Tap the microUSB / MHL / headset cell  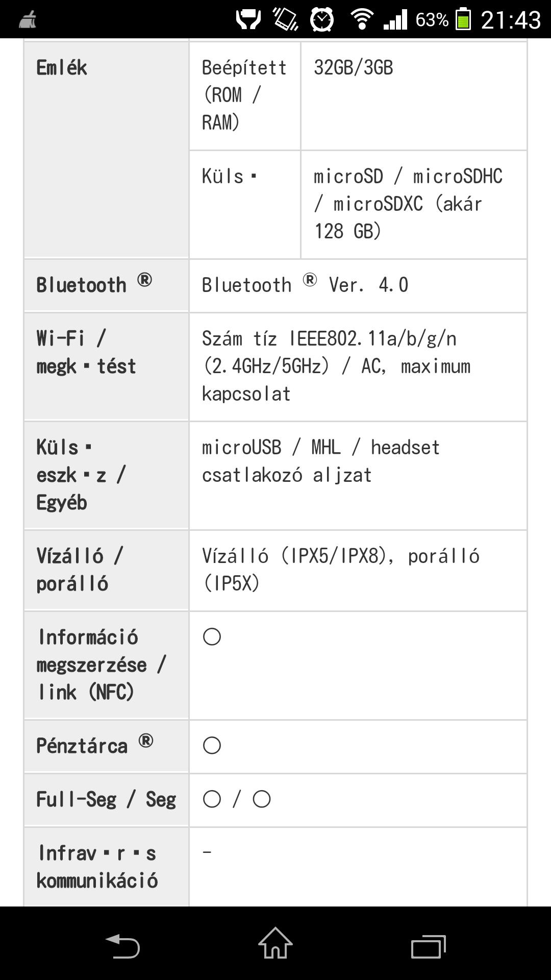358,475
